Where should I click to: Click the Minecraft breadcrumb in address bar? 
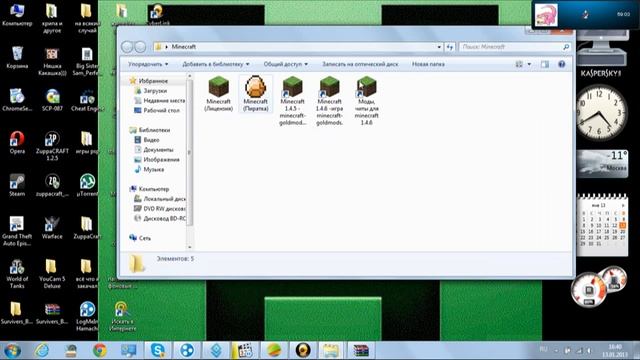click(x=184, y=47)
